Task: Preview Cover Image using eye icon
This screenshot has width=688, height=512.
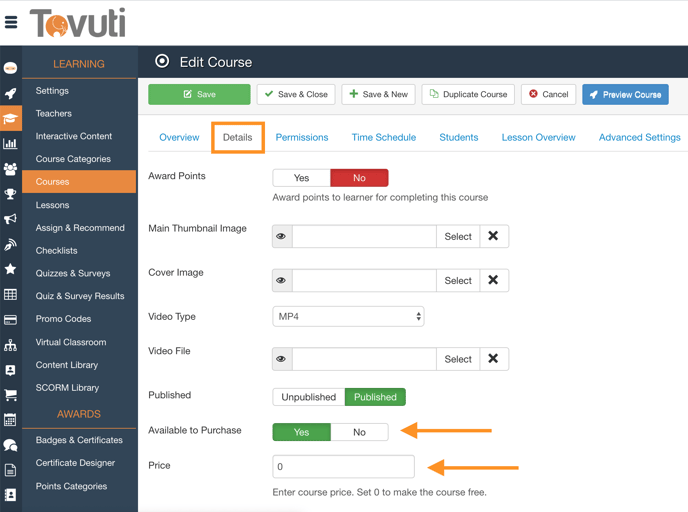Action: (x=281, y=281)
